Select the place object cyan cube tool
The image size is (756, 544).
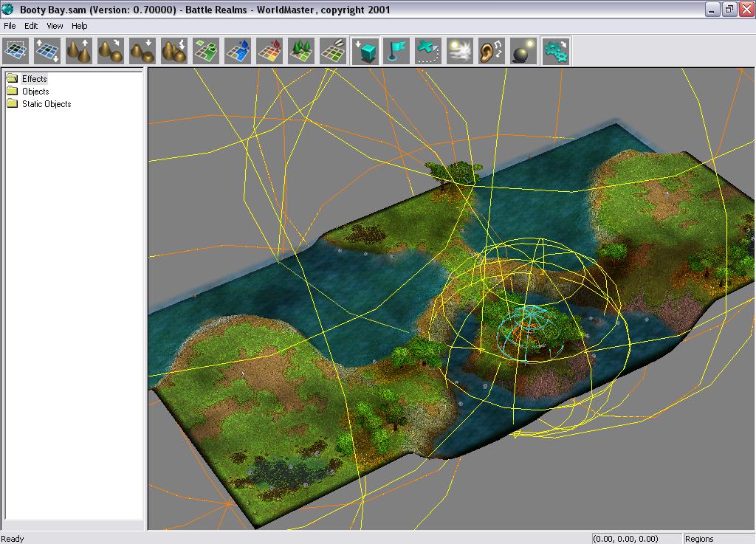point(365,51)
